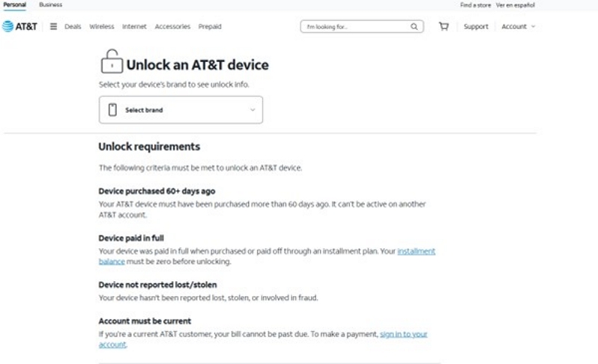
Task: Open the Account dropdown menu
Action: [518, 27]
